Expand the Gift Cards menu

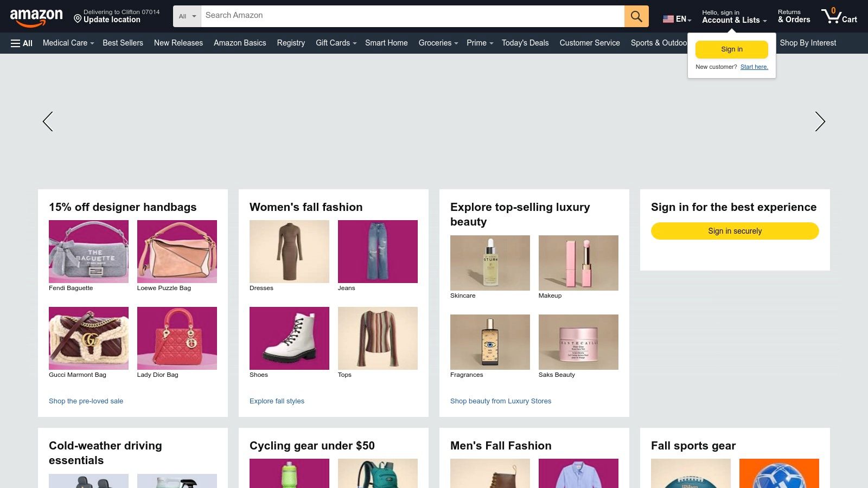click(335, 43)
